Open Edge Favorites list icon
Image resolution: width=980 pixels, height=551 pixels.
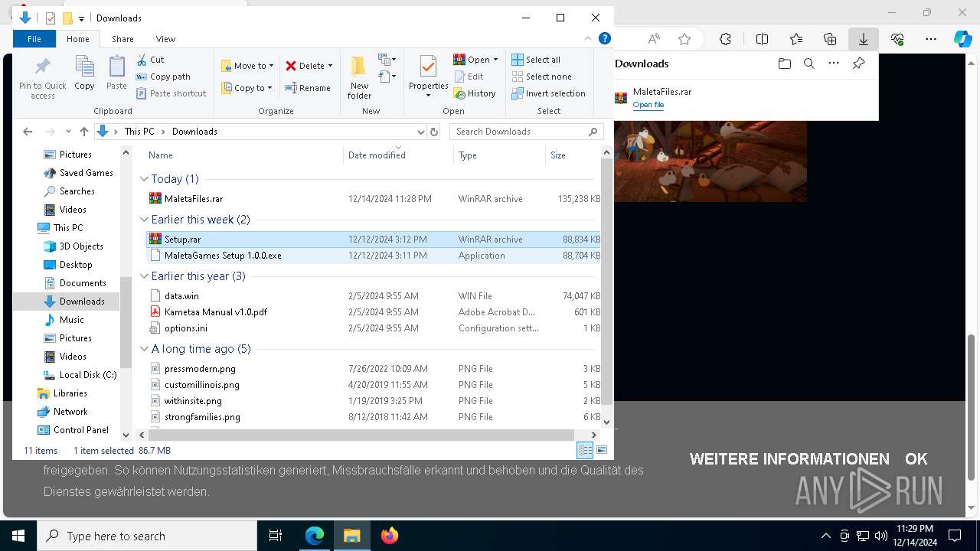(x=796, y=39)
